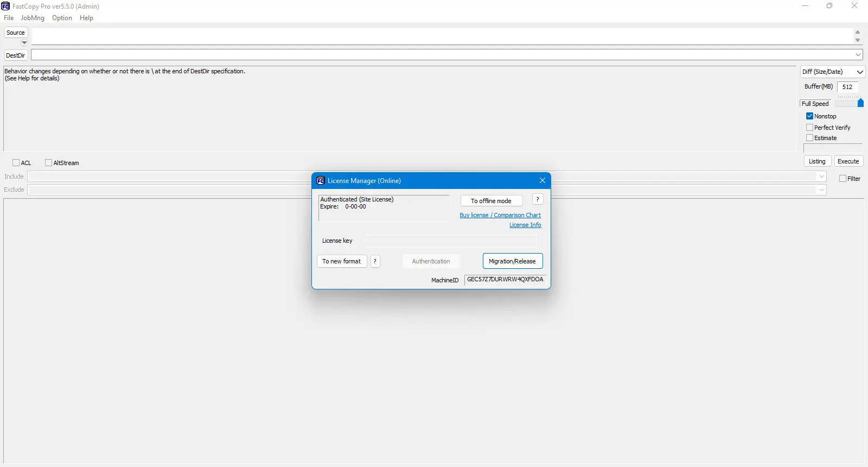Open the Option menu
Screen dimensions: 868x467
click(62, 18)
